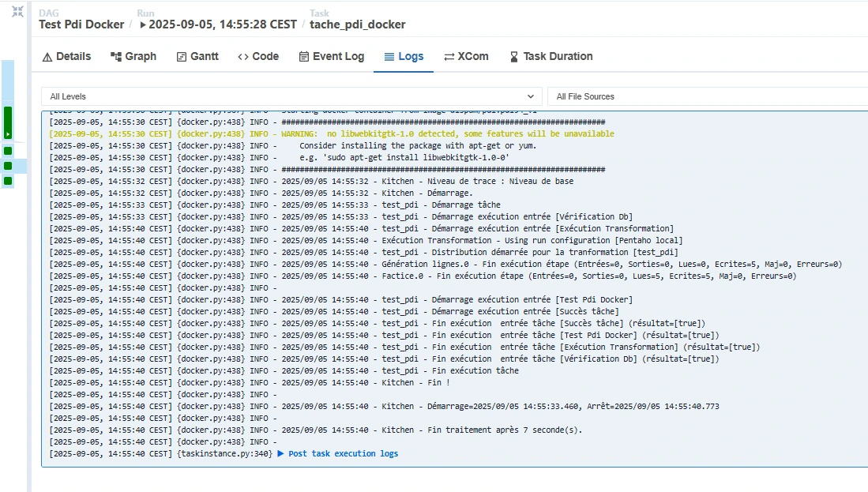
Task: Click the collapse arrows icon at top left
Action: coord(17,12)
